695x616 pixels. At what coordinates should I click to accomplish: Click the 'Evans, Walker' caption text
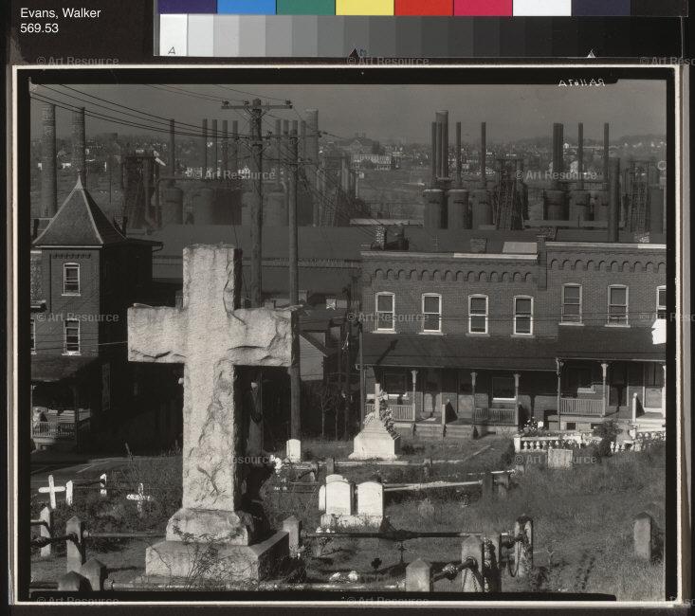click(61, 13)
